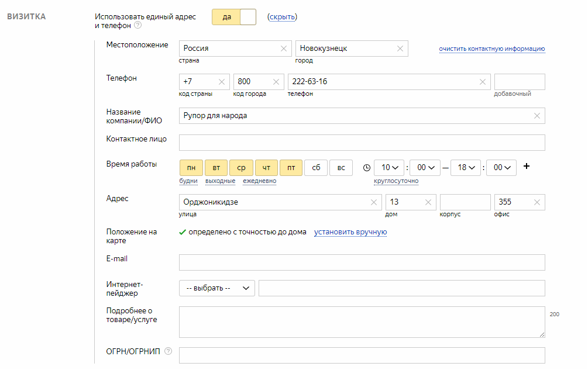
Task: Toggle the unified address switch 'да'
Action: point(234,17)
